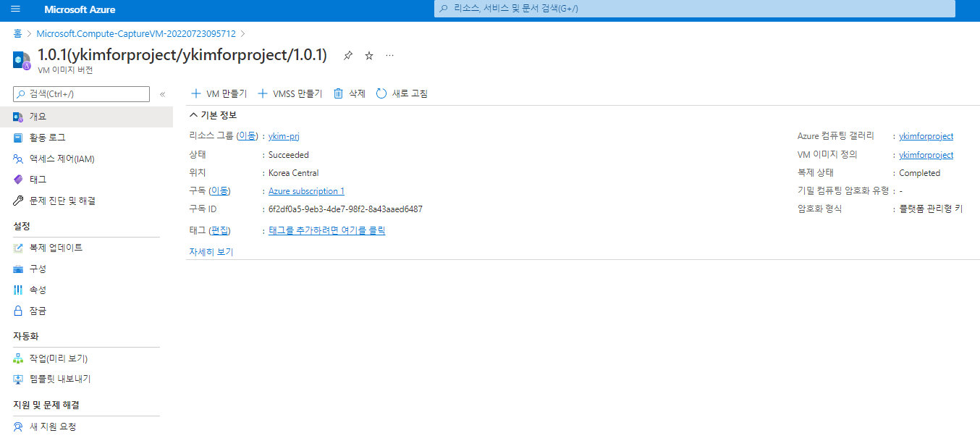The height and width of the screenshot is (441, 980).
Task: Click the plus icon for VM 만들기
Action: coord(195,93)
